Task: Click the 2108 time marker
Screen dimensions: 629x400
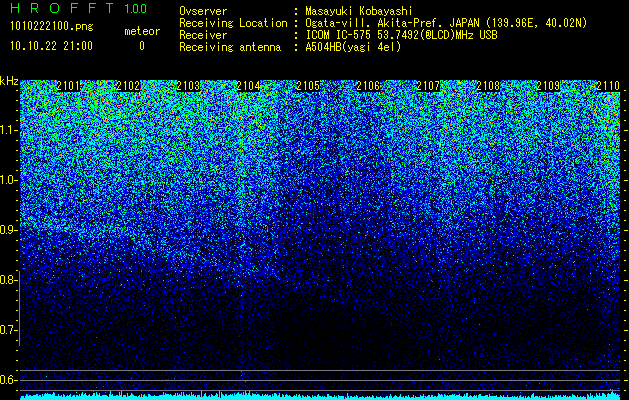Action: point(488,86)
